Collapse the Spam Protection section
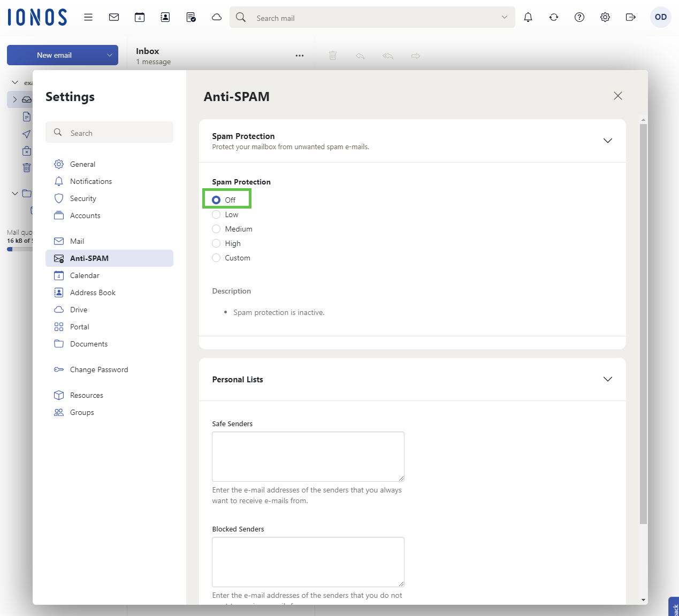 click(x=608, y=141)
